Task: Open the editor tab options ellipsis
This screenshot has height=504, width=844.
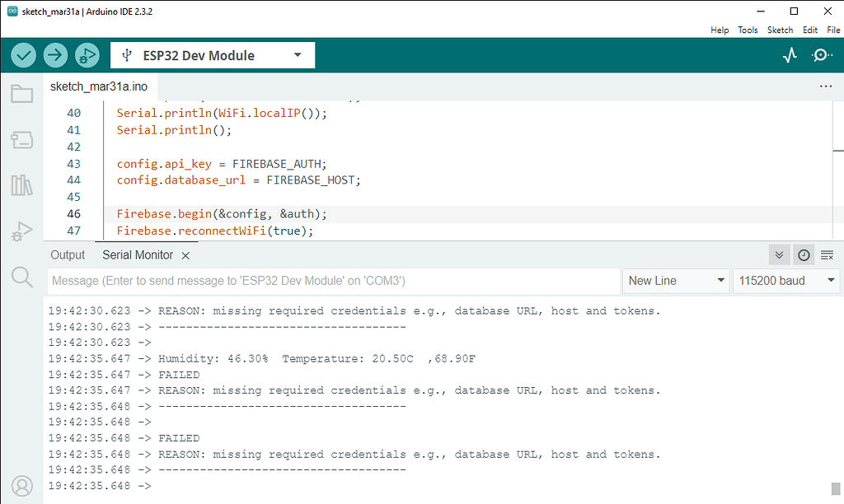Action: click(x=826, y=86)
